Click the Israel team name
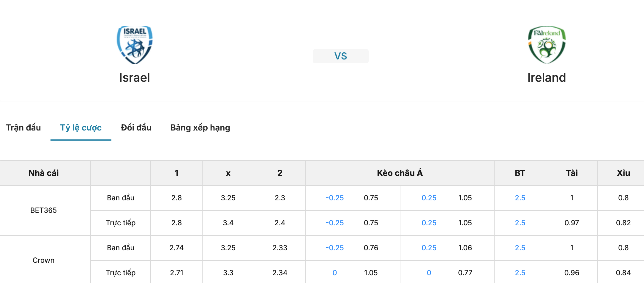This screenshot has height=283, width=644. click(135, 78)
